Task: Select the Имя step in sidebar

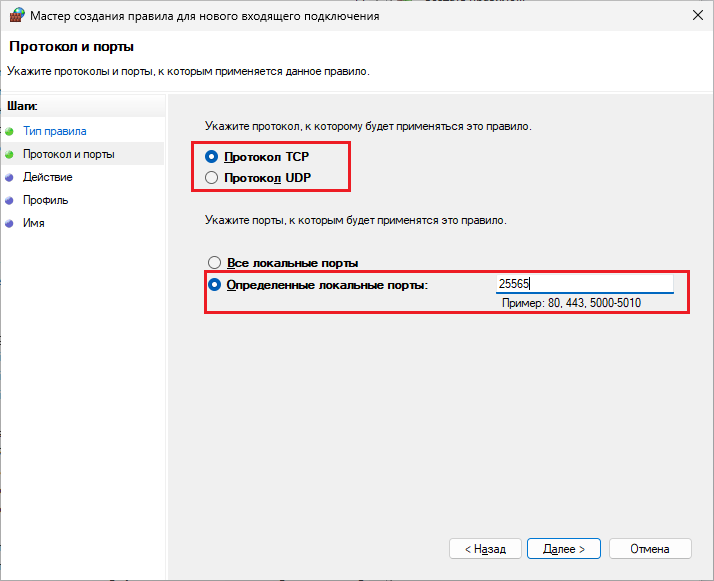Action: point(34,223)
